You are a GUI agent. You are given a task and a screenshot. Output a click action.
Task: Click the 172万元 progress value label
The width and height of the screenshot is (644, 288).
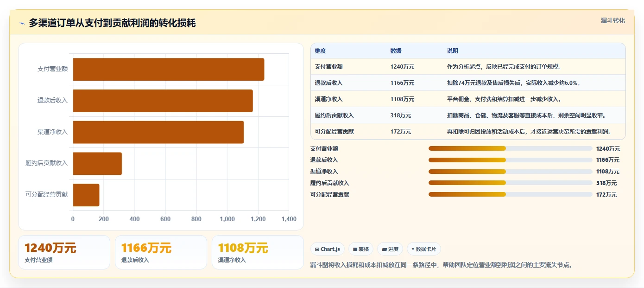(x=606, y=195)
